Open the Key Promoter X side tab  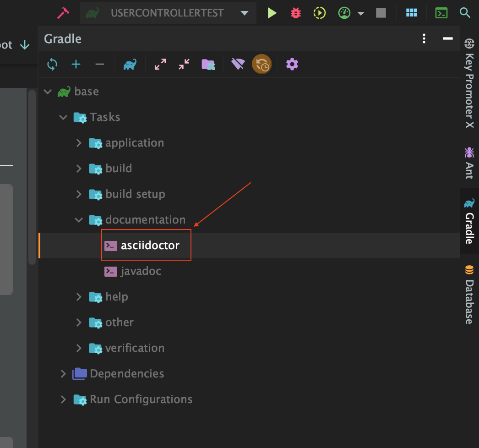(469, 83)
